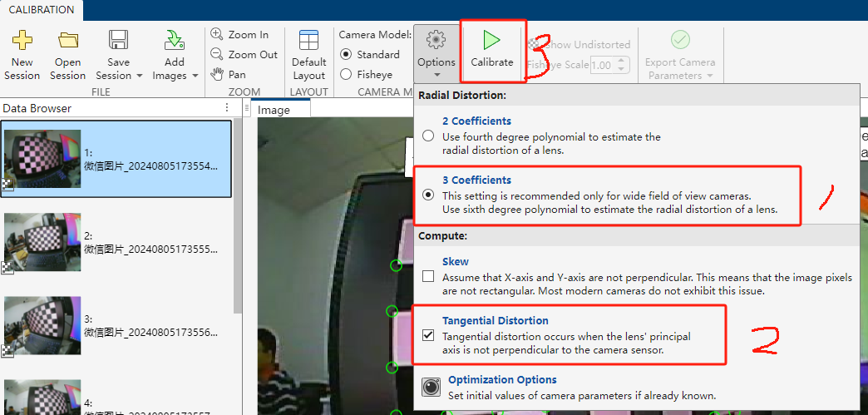The image size is (868, 415).
Task: Click the Save Session floppy disk icon
Action: tap(118, 40)
